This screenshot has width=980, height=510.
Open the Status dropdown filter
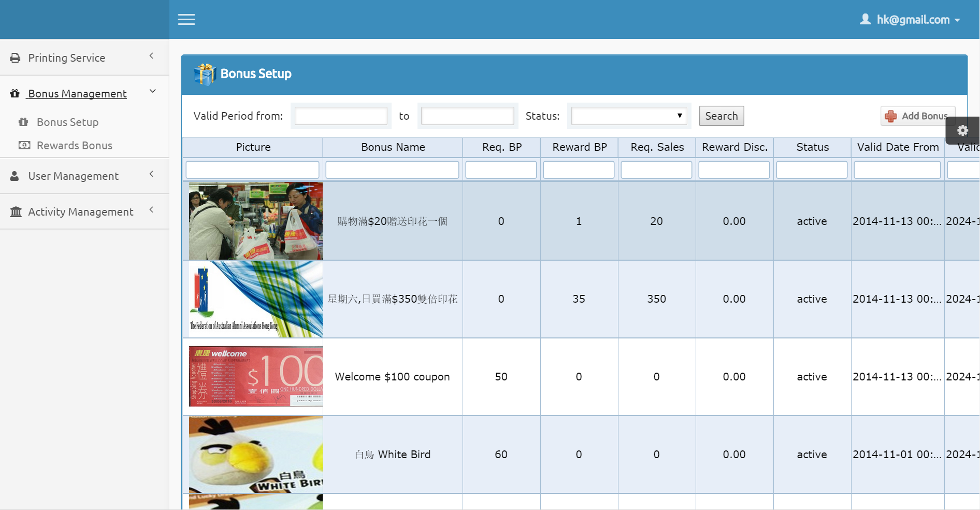(x=629, y=116)
